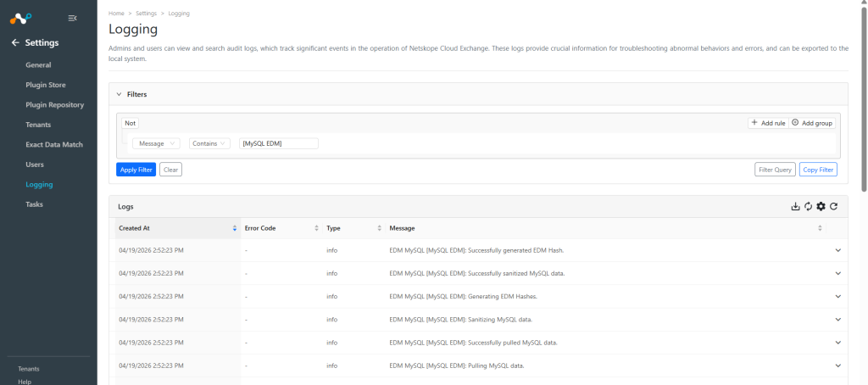The image size is (868, 385).
Task: Expand the 'Sanitizing MySQL data' log row
Action: 837,320
